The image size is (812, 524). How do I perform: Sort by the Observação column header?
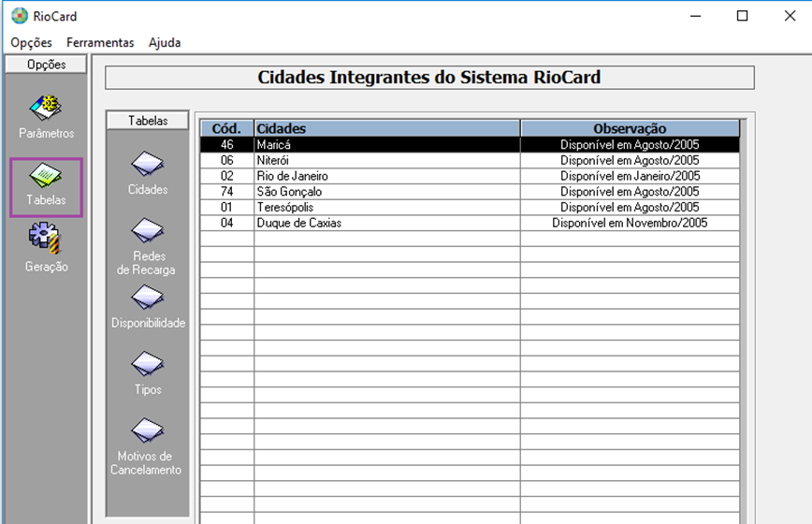click(630, 128)
